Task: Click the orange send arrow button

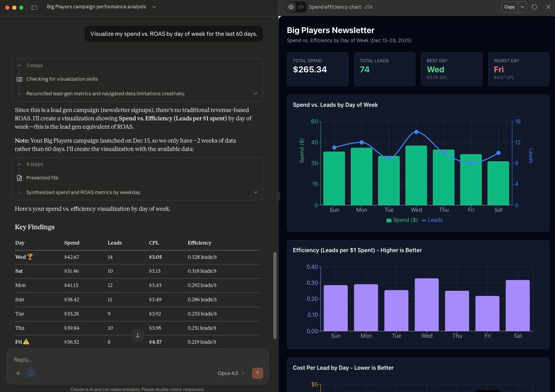Action: tap(257, 373)
